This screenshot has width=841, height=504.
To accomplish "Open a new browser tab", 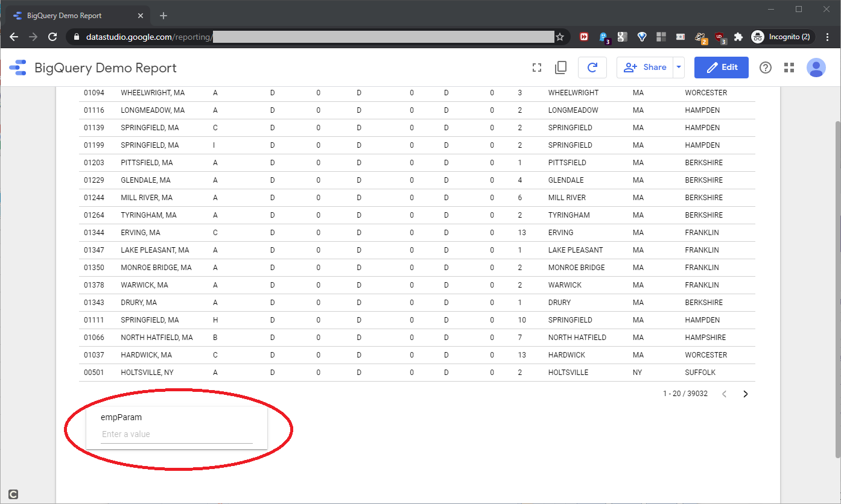I will tap(163, 16).
